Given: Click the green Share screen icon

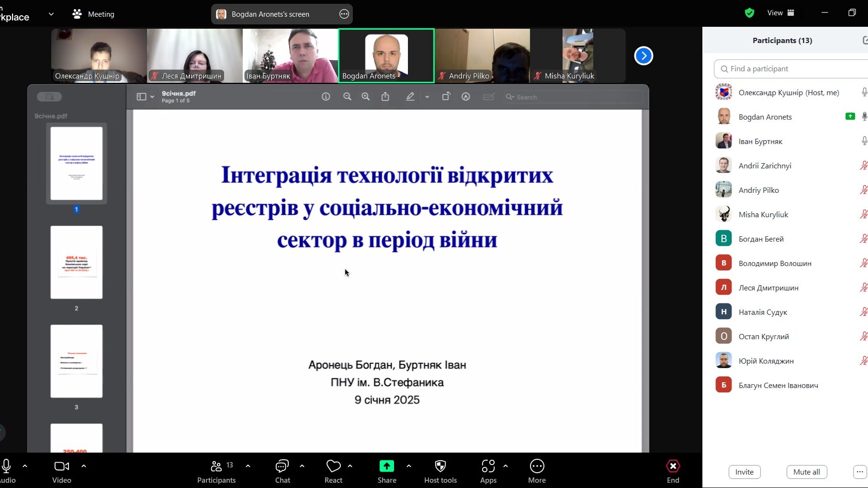Looking at the screenshot, I should [x=386, y=466].
